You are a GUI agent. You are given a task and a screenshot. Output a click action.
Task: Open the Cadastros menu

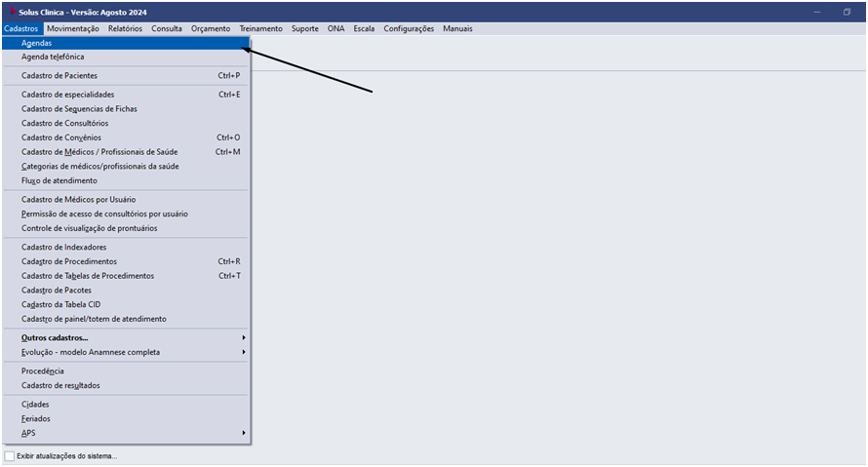coord(21,29)
